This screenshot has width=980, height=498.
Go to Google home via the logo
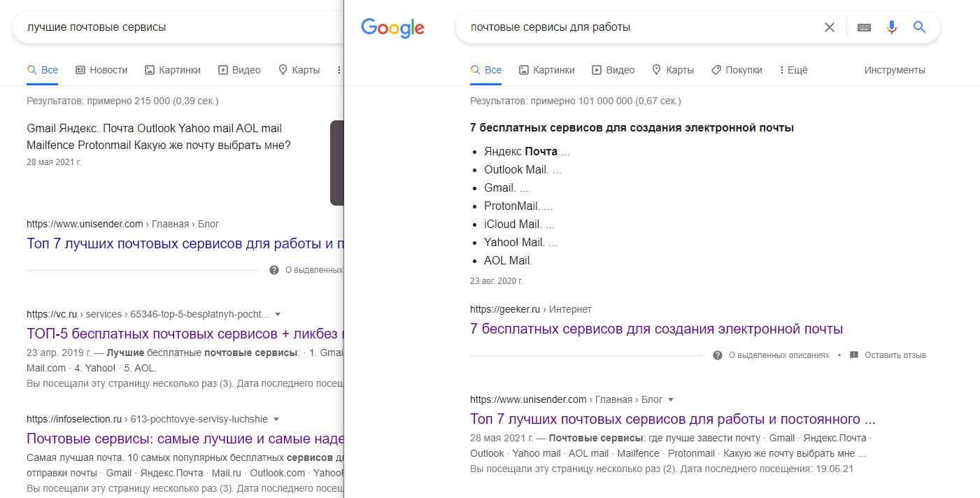392,28
